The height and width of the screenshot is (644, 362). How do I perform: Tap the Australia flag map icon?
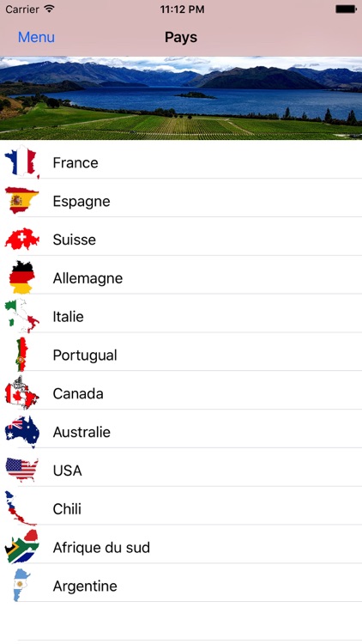(22, 431)
